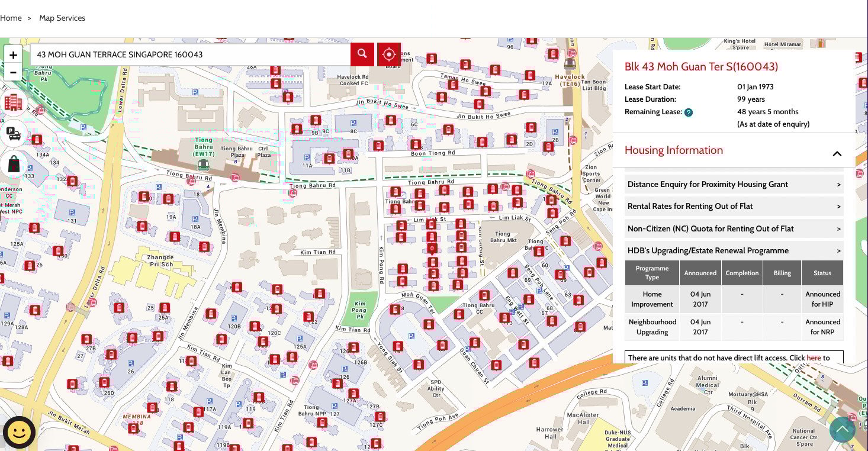
Task: Toggle the car park layer icon
Action: tap(13, 133)
